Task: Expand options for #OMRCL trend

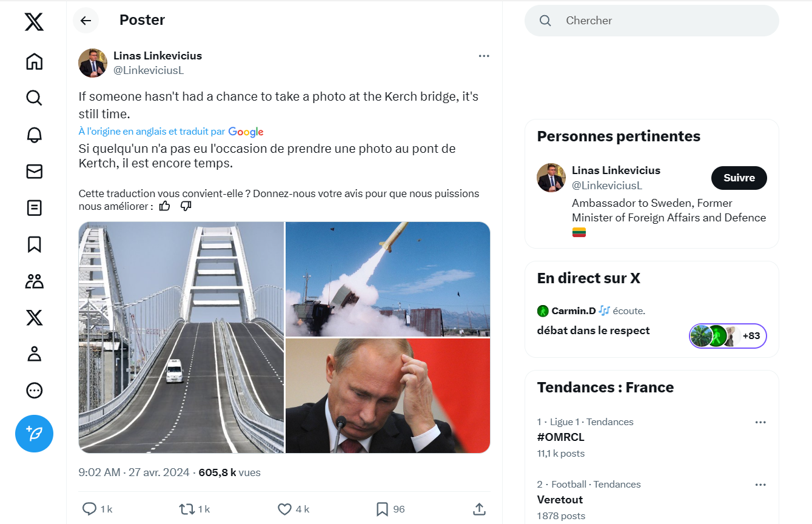Action: coord(760,422)
